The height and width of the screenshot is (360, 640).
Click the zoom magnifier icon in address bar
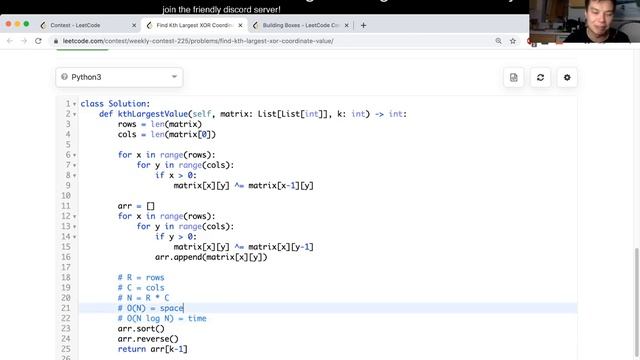(498, 41)
